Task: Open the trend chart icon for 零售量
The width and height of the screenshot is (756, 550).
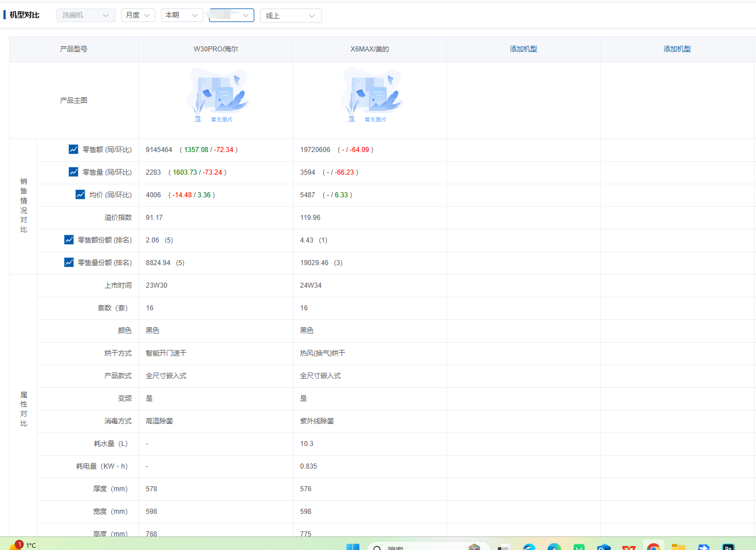Action: click(x=73, y=172)
